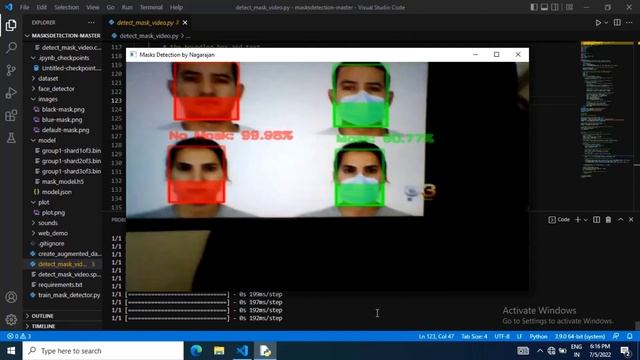Split the editor to the right

617,22
